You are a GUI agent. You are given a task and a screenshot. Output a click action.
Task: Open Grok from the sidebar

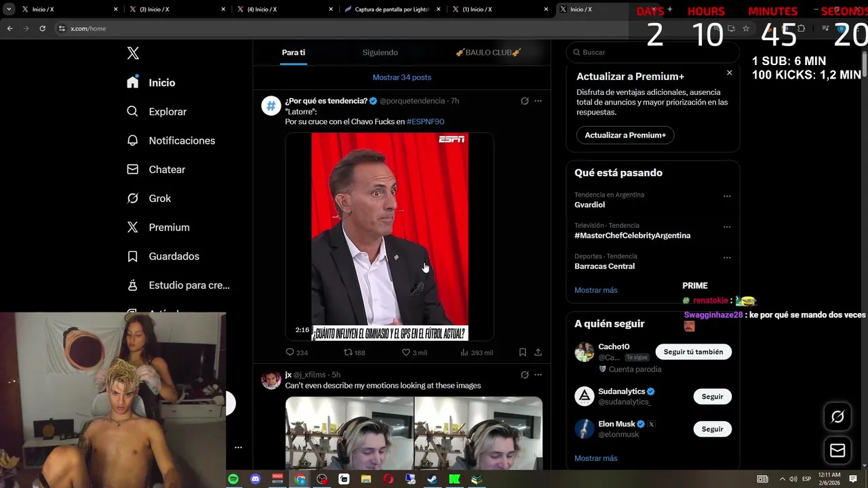pos(149,199)
